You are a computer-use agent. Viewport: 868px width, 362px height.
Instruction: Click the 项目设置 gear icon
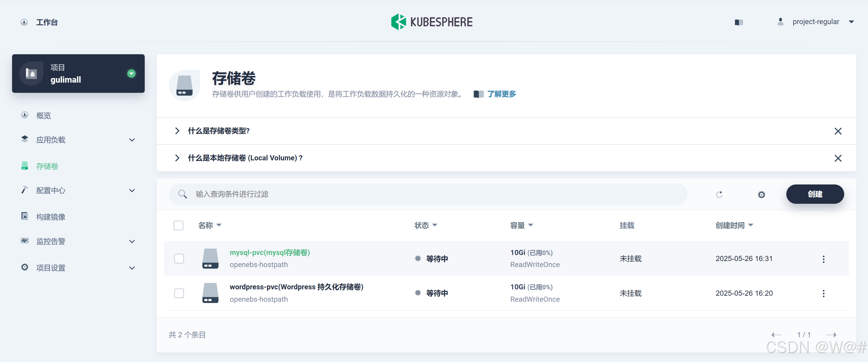point(25,267)
